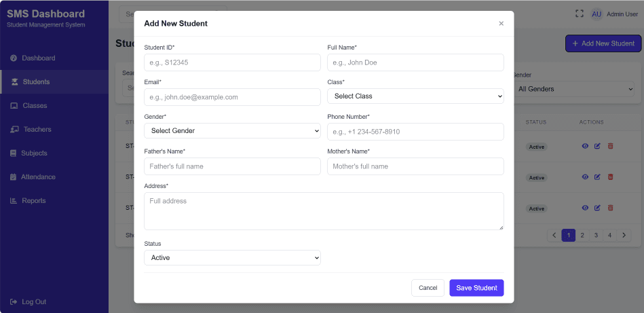Go to page 3 in pagination

click(596, 236)
